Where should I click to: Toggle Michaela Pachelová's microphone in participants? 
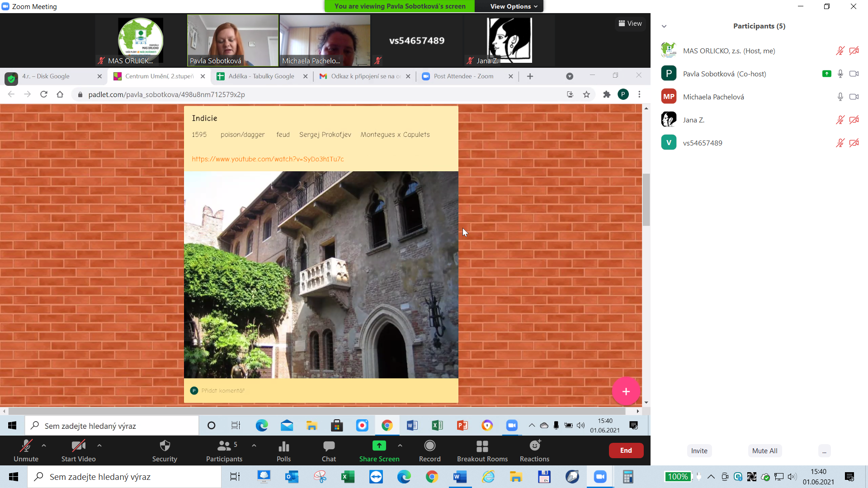click(840, 97)
